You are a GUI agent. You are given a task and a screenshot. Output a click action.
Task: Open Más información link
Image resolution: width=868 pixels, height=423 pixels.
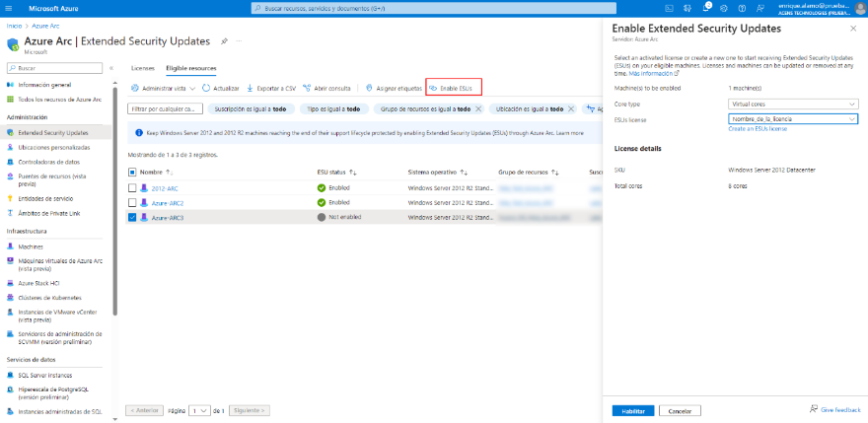(x=653, y=73)
